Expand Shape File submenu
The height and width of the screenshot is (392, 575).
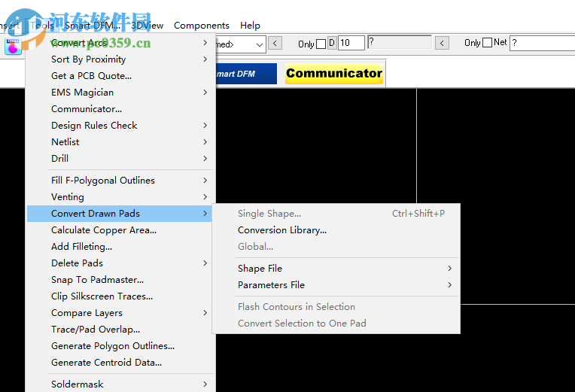click(x=336, y=269)
